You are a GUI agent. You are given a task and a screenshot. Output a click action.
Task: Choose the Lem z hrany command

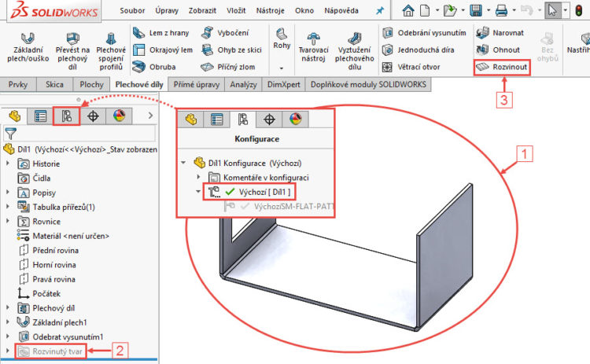click(x=160, y=33)
